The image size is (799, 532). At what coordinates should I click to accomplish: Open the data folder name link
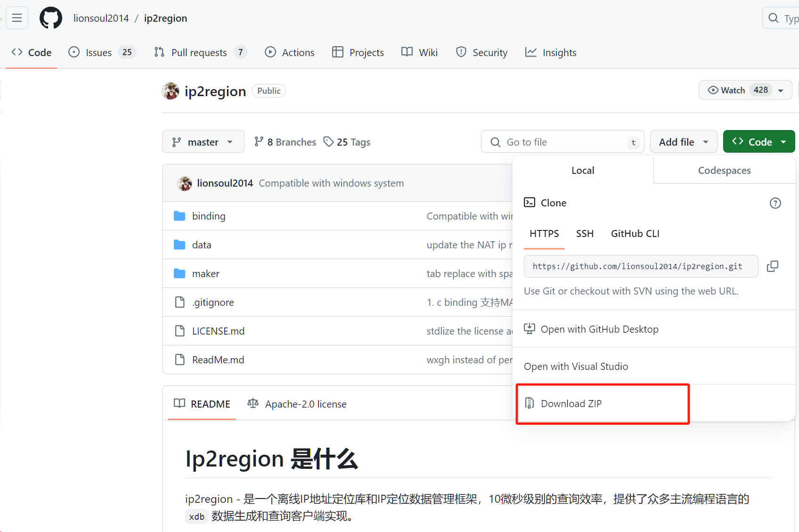pyautogui.click(x=202, y=245)
